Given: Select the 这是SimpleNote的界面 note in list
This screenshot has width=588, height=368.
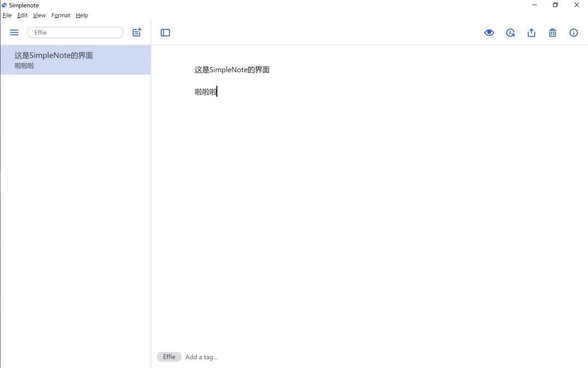Looking at the screenshot, I should pos(76,60).
